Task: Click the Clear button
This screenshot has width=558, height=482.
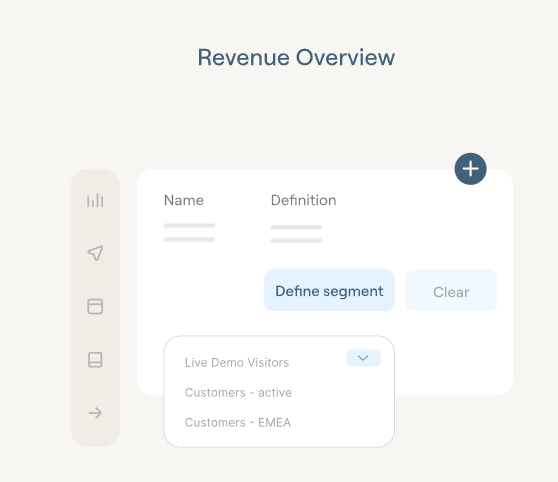Action: 451,290
